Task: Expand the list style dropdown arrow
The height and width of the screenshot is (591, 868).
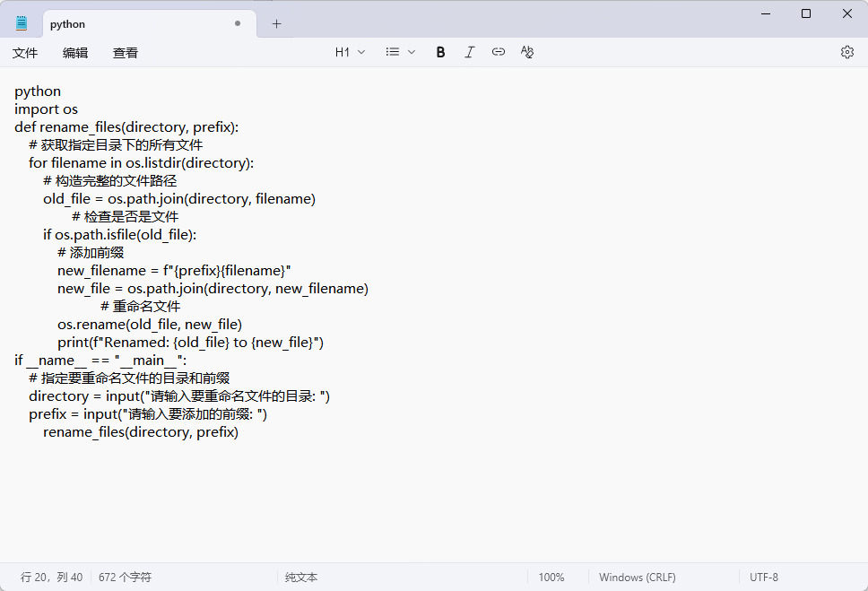Action: pos(412,52)
